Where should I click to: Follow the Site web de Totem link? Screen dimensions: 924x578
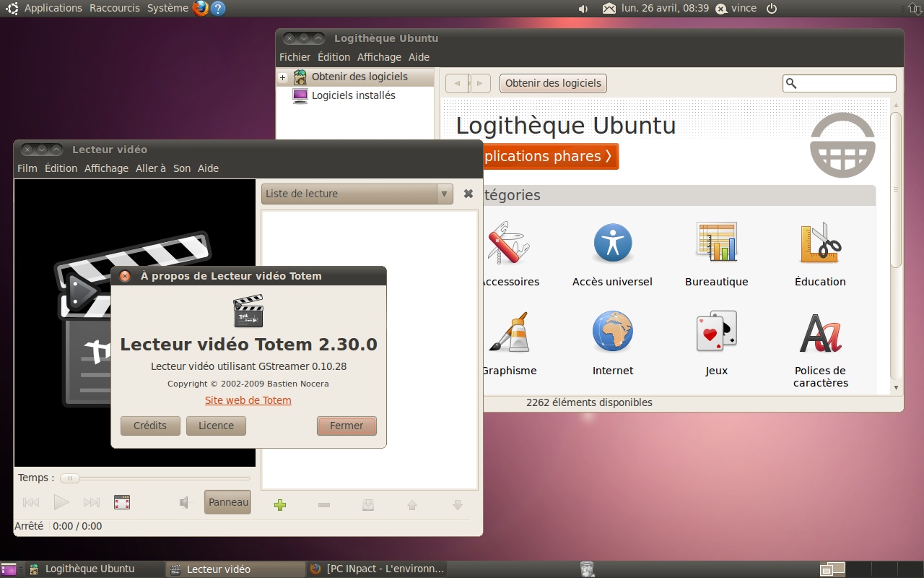[248, 400]
